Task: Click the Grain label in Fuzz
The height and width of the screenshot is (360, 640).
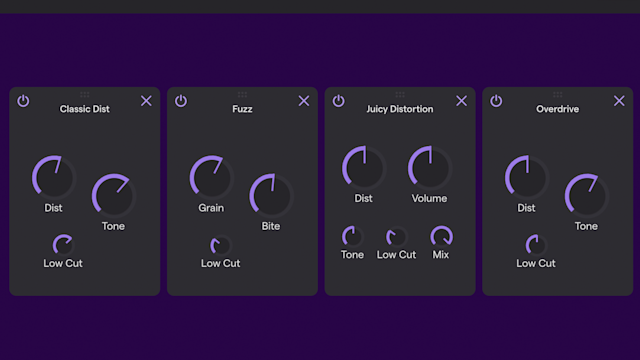Action: 211,208
